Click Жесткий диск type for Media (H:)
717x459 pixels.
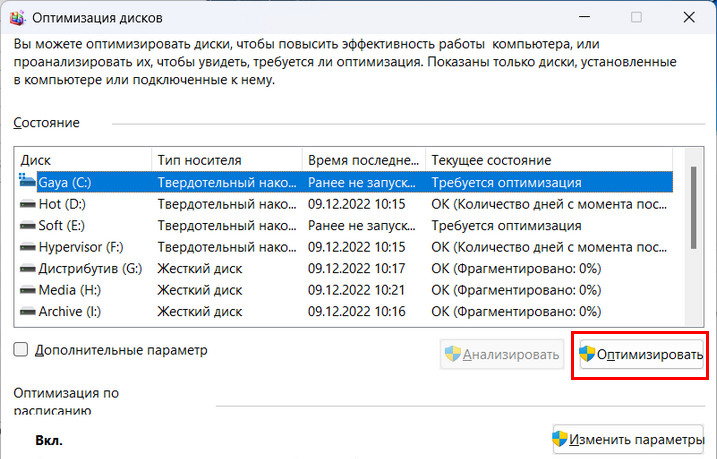click(200, 290)
